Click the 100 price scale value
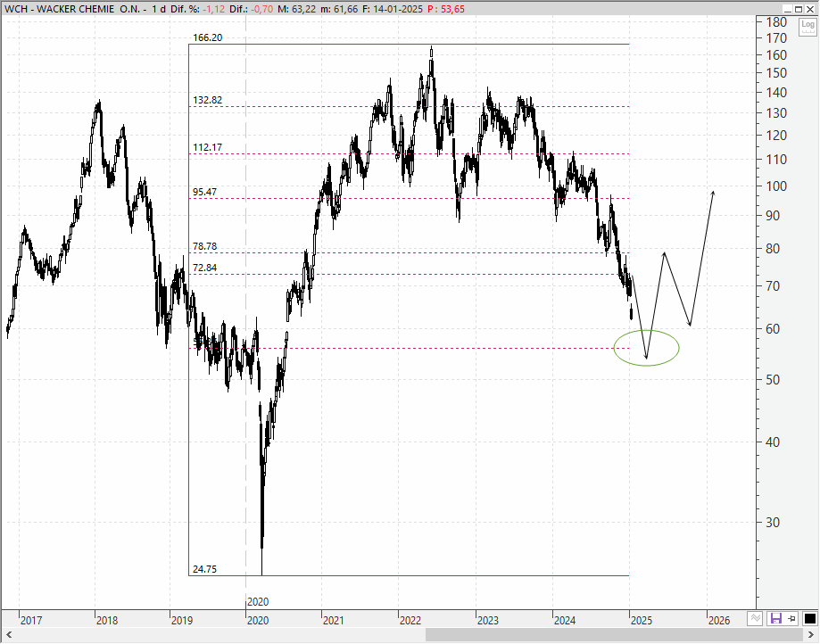This screenshot has height=644, width=820. click(x=776, y=186)
